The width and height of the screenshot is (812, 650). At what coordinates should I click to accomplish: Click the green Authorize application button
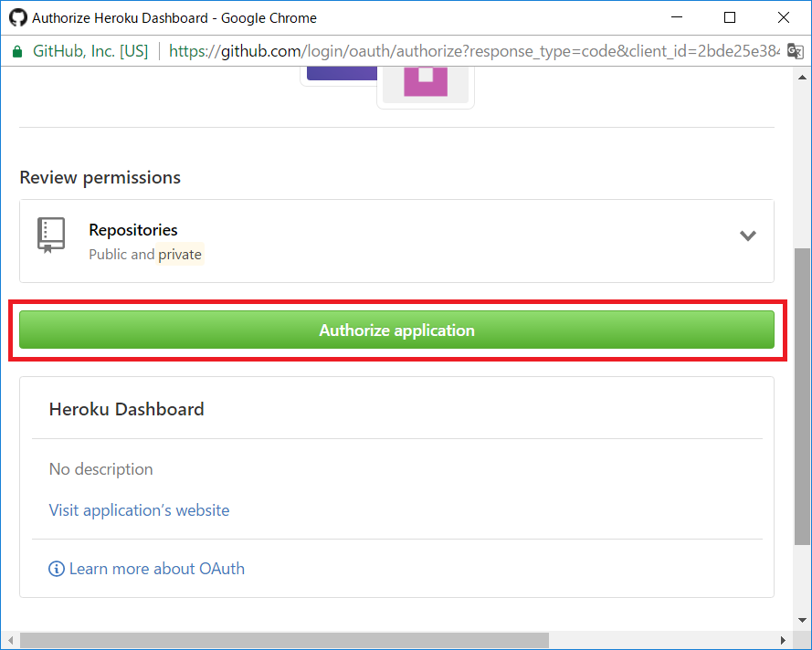(x=396, y=330)
